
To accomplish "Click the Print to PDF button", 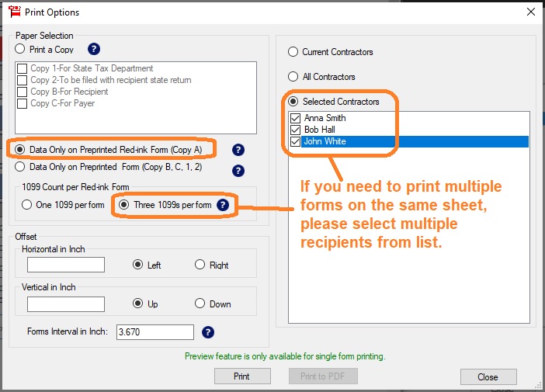I will (323, 376).
